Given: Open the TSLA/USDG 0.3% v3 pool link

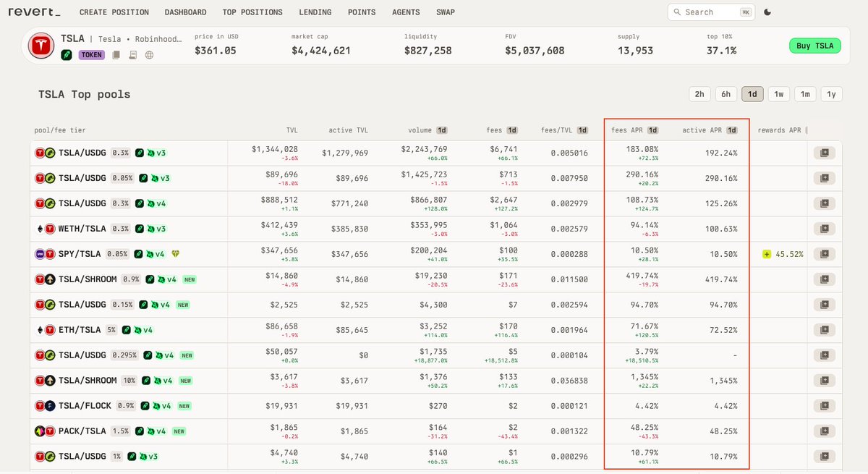Looking at the screenshot, I should pyautogui.click(x=82, y=153).
